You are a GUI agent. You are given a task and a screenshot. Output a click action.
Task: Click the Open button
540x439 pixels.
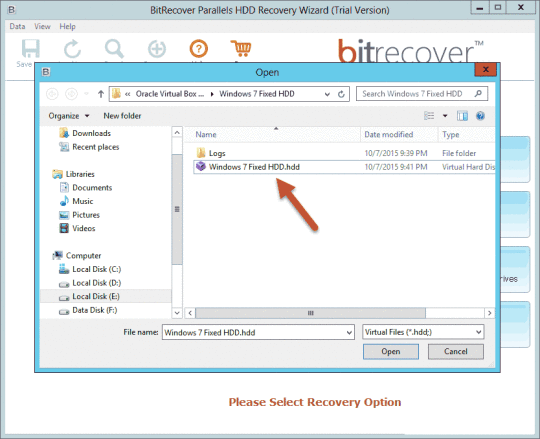pos(391,352)
